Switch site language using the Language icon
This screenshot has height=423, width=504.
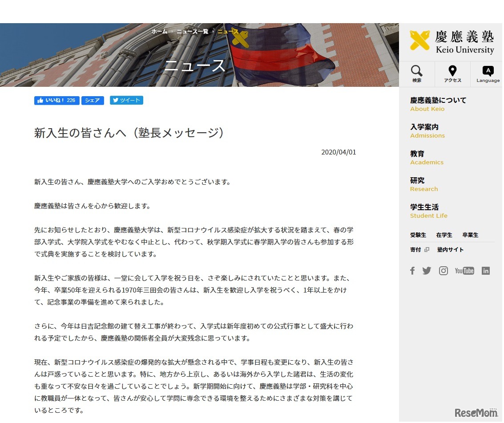coord(488,73)
